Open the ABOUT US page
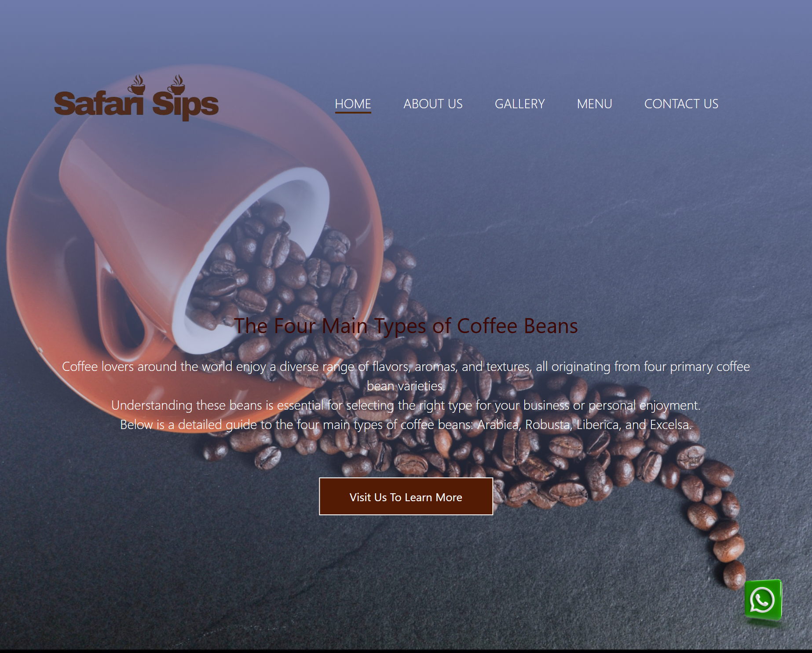 point(432,104)
